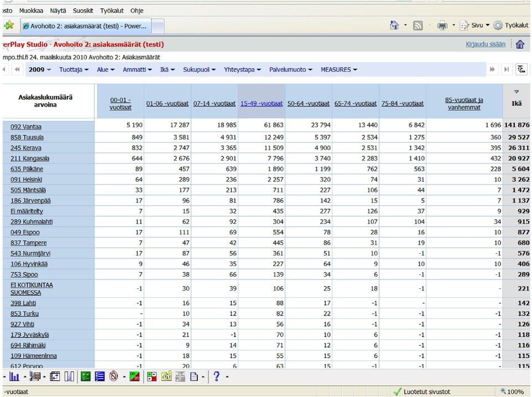Viewport: 532px width, 397px height.
Task: Open the MEASURES dropdown
Action: tap(339, 70)
